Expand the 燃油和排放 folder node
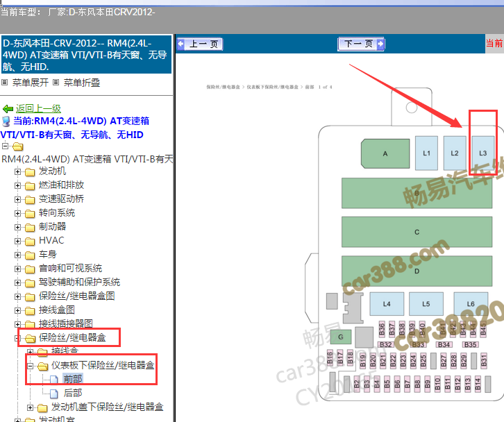 [x=17, y=185]
